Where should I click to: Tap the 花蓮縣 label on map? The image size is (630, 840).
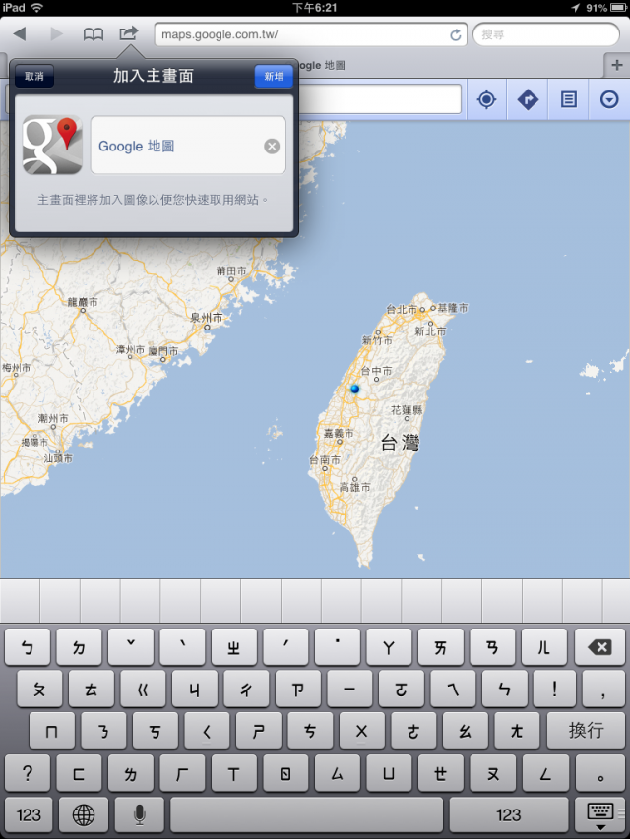click(x=407, y=410)
